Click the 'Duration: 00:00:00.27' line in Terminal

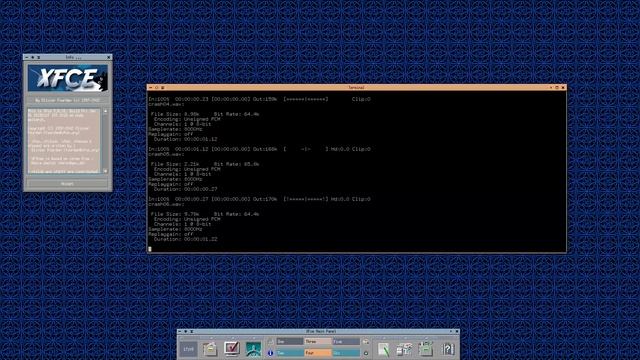186,189
